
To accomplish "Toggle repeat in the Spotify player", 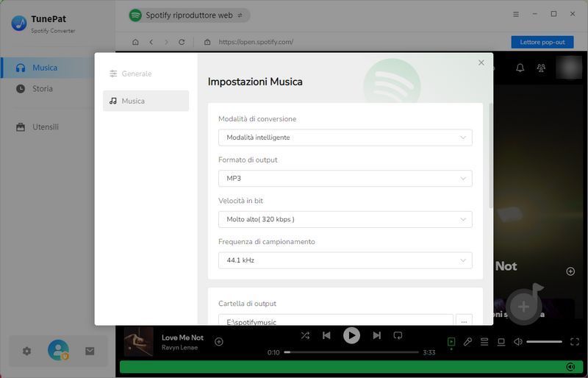I will 398,335.
